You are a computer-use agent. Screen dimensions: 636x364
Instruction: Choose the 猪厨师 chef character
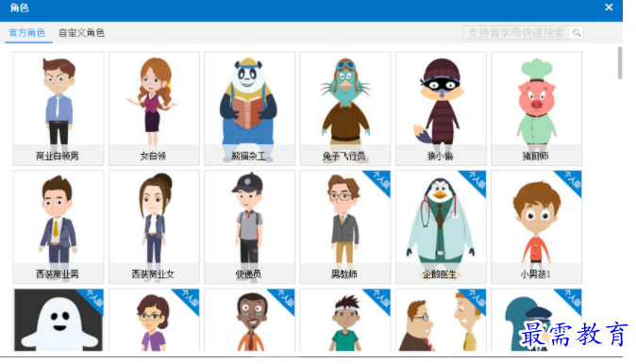[x=536, y=108]
